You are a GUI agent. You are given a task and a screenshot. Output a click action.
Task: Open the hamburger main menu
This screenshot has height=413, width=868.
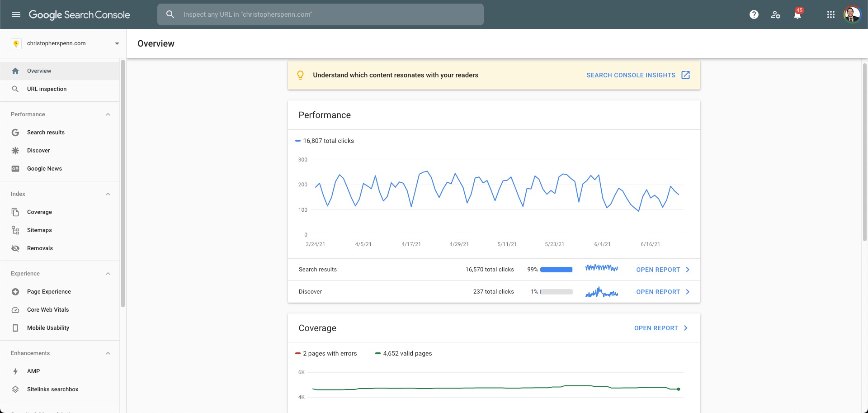tap(16, 14)
